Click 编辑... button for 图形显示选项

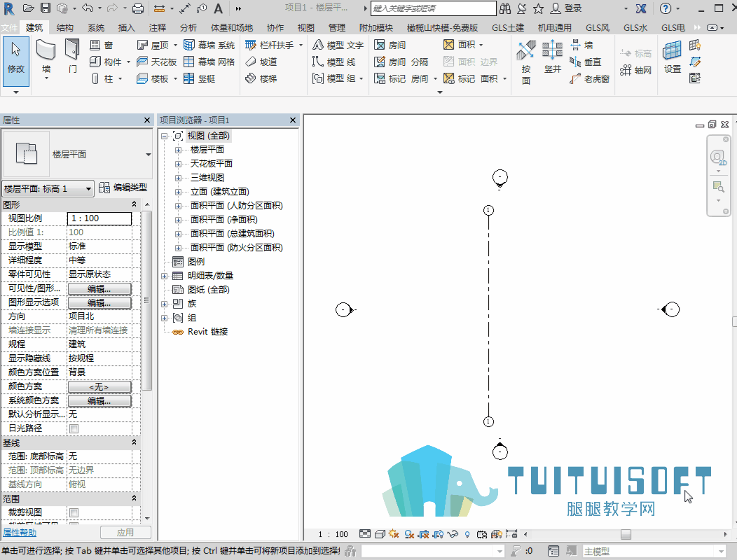pyautogui.click(x=99, y=303)
